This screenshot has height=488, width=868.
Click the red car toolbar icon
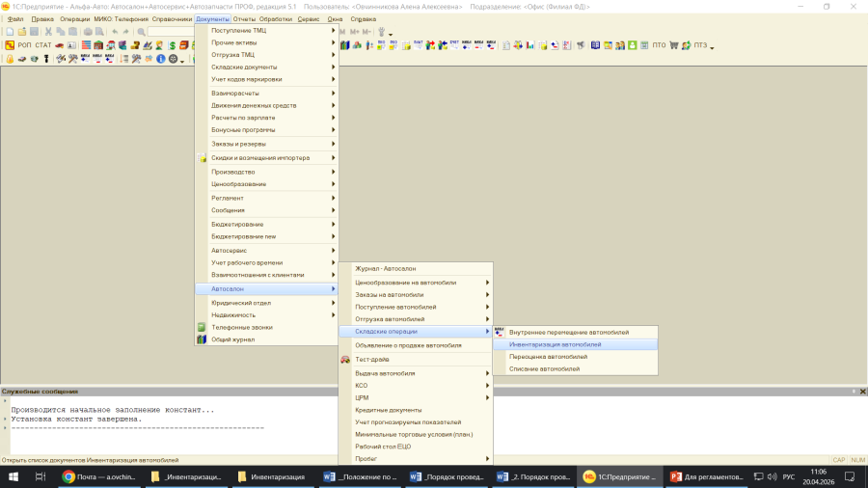(x=59, y=45)
